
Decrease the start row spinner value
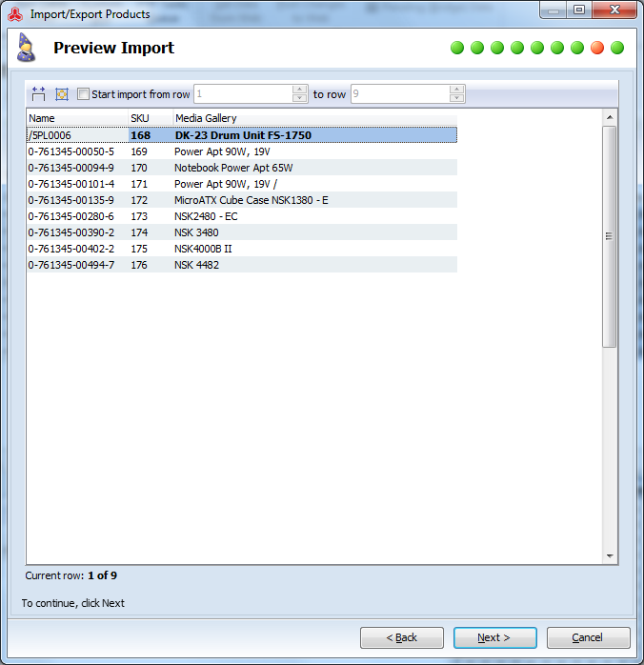point(300,98)
